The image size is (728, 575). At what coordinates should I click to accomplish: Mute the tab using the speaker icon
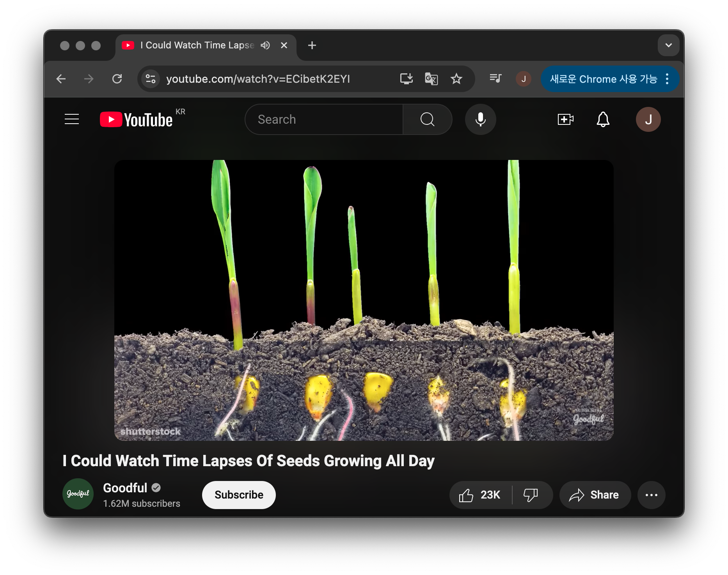(265, 45)
